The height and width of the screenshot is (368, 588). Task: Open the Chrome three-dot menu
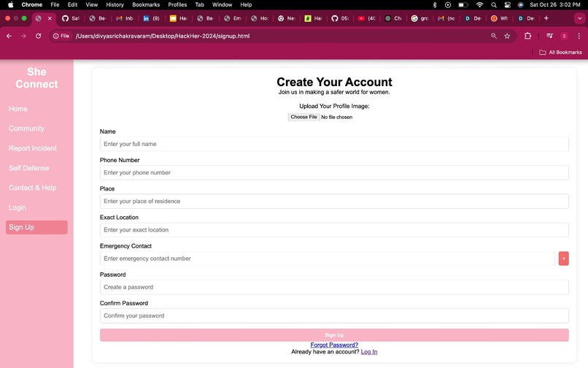click(579, 36)
